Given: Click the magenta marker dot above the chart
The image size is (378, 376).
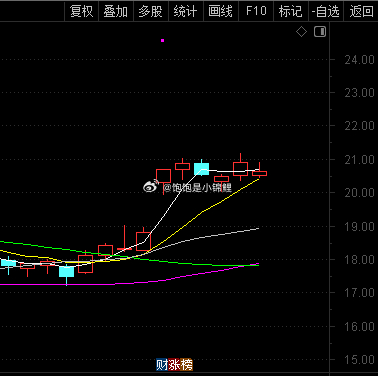Looking at the screenshot, I should click(162, 41).
